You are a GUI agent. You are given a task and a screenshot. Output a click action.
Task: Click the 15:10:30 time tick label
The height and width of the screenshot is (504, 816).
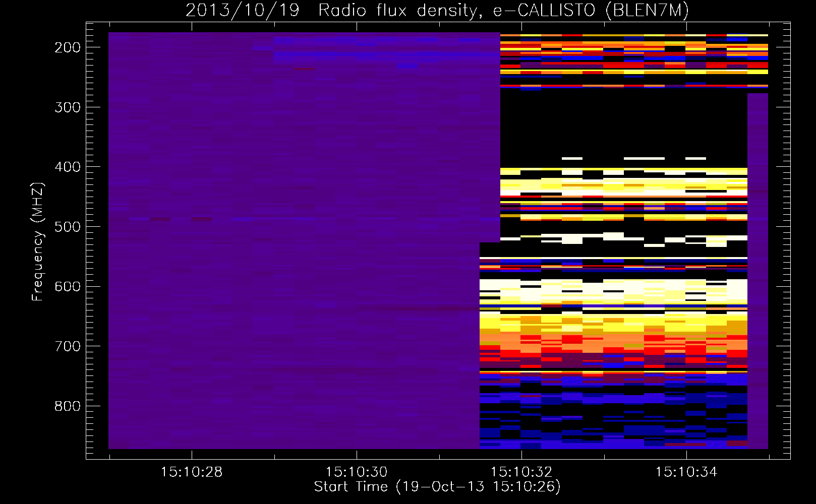click(x=357, y=472)
